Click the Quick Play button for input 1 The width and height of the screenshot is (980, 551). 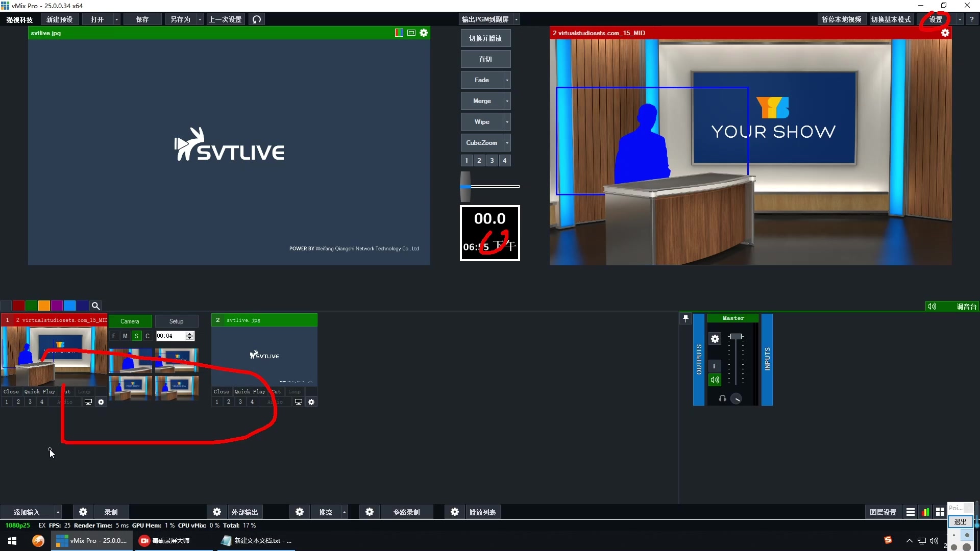pyautogui.click(x=38, y=391)
